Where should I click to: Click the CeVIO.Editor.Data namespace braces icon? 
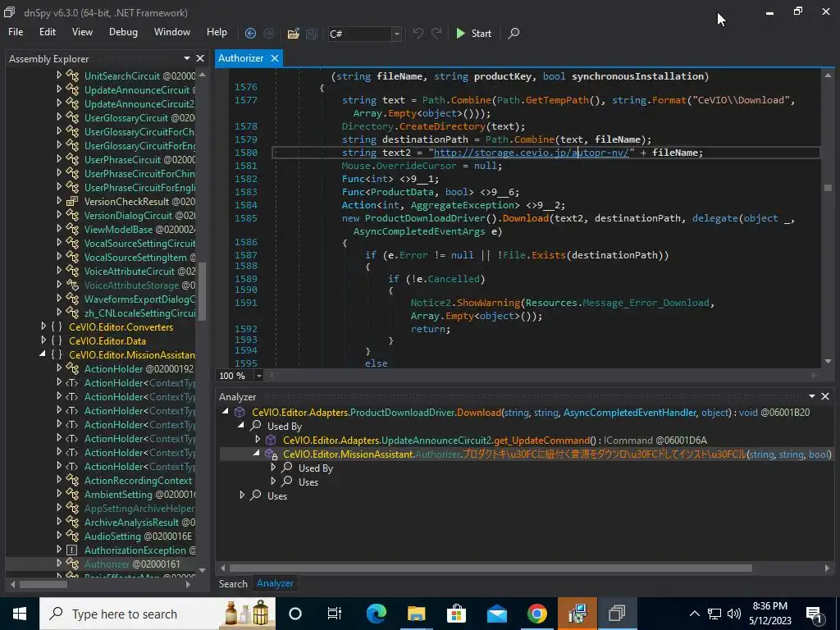(x=57, y=340)
